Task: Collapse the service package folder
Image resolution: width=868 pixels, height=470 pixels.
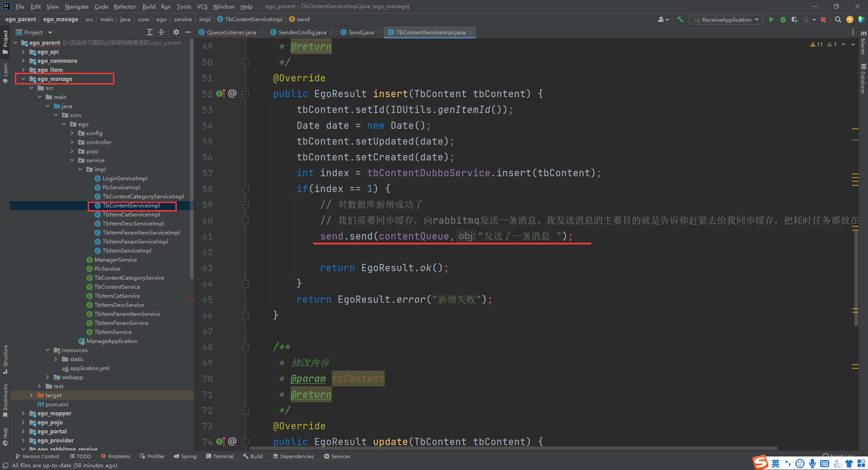Action: 72,160
